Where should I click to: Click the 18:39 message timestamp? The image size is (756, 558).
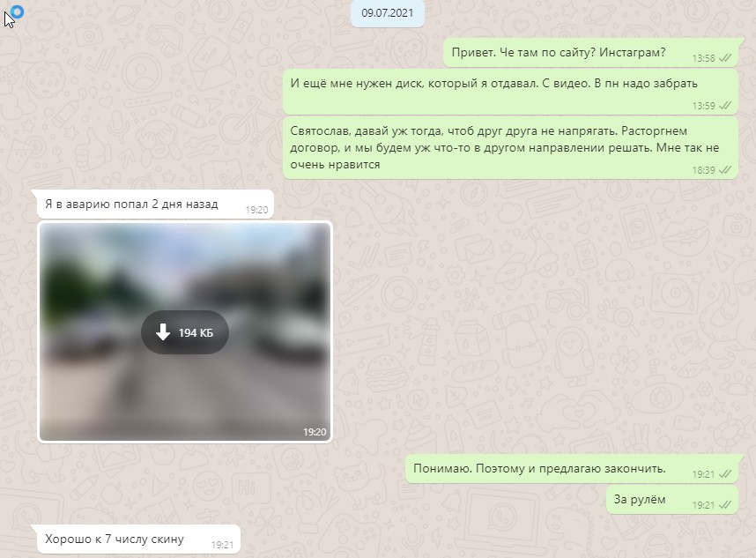[703, 170]
